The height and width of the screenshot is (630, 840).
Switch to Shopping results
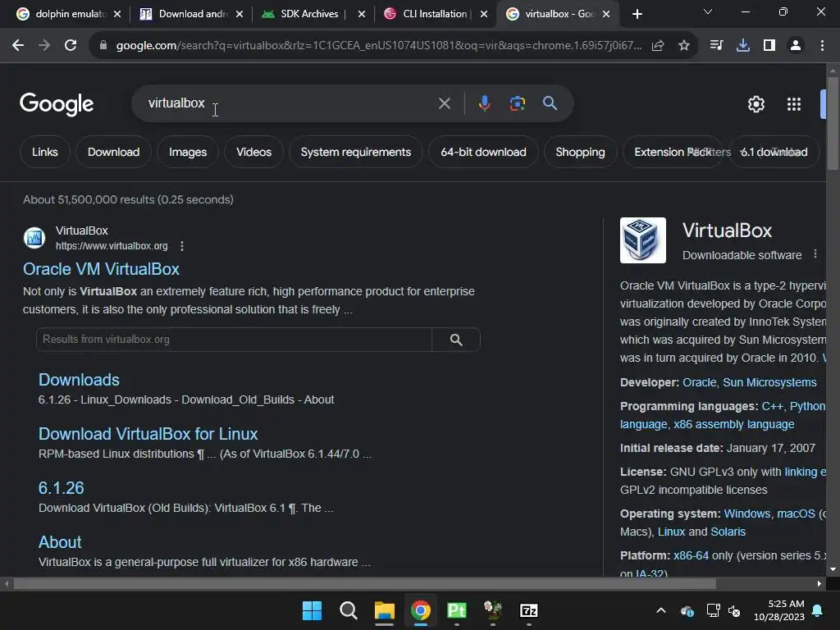click(x=580, y=152)
